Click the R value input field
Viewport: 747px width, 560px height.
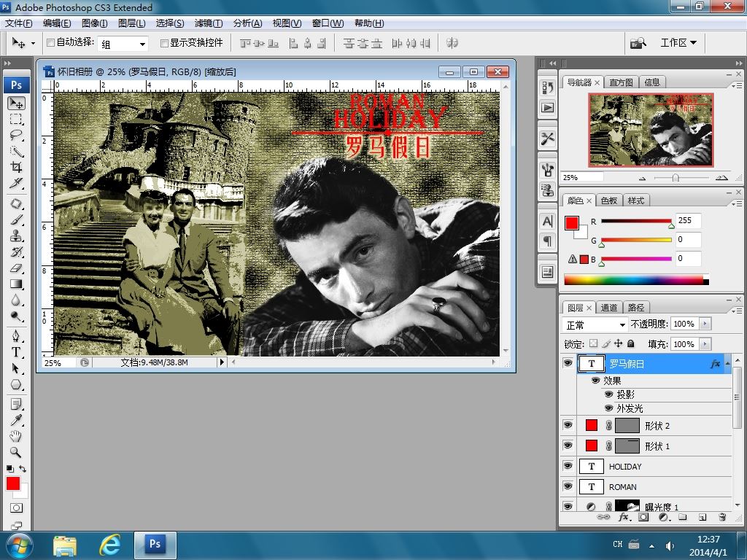(x=688, y=220)
